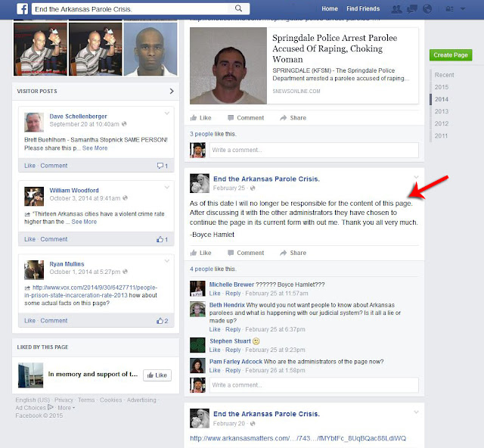The image size is (484, 448).
Task: Share the Springdale Police article post
Action: [x=293, y=118]
